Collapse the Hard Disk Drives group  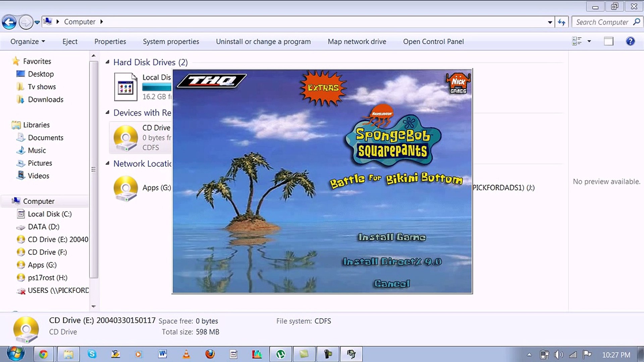(107, 62)
